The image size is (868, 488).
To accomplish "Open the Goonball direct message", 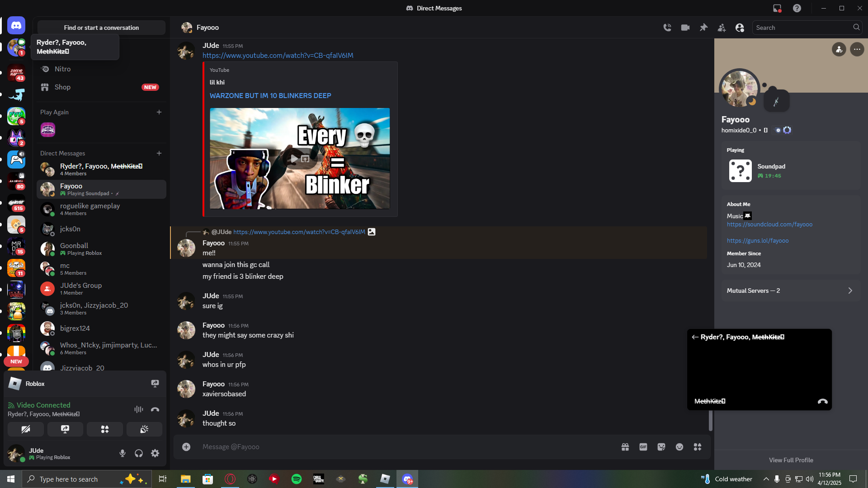I will click(x=101, y=249).
